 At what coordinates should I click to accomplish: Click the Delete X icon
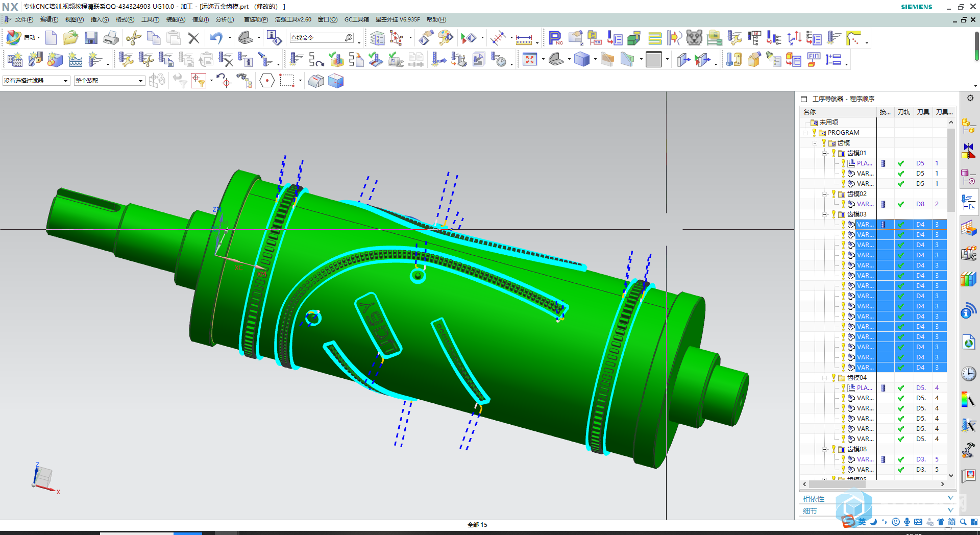pyautogui.click(x=193, y=38)
